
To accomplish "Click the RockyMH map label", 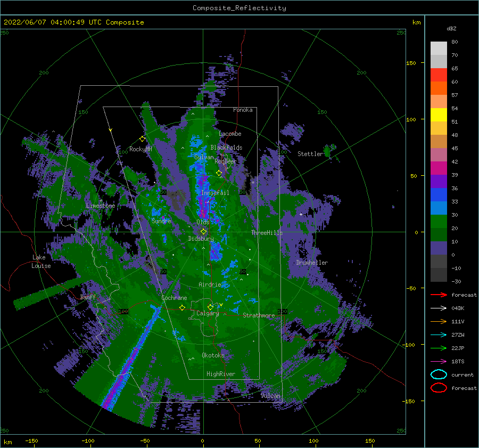I will (x=141, y=149).
